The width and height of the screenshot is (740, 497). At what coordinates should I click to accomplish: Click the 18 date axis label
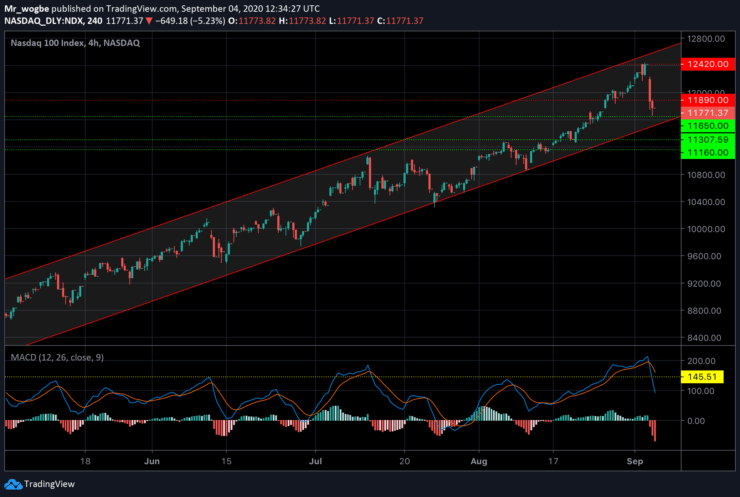click(x=85, y=461)
